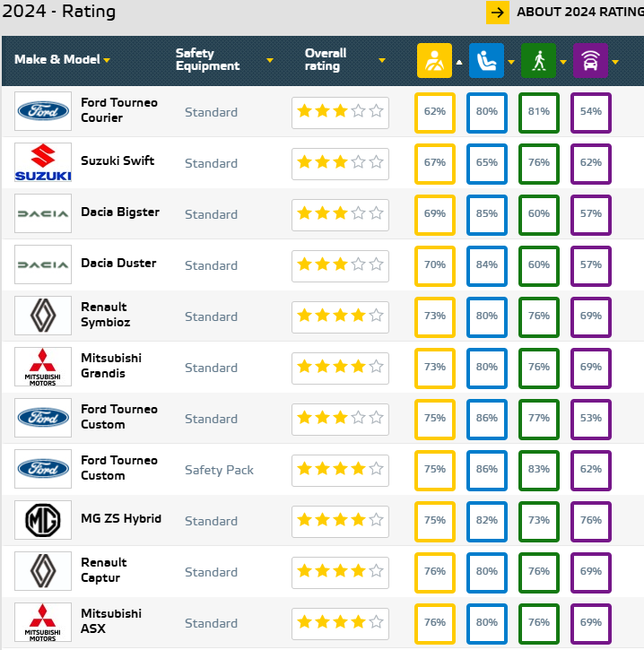644x650 pixels.
Task: Click the purple Safety Assist car icon
Action: (x=590, y=61)
